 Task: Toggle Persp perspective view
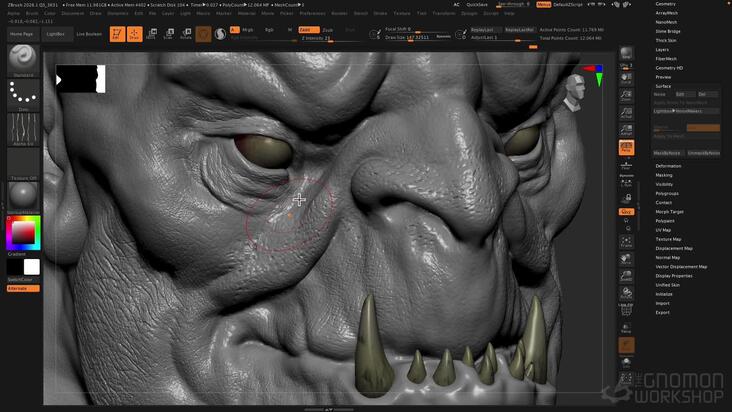tap(626, 147)
